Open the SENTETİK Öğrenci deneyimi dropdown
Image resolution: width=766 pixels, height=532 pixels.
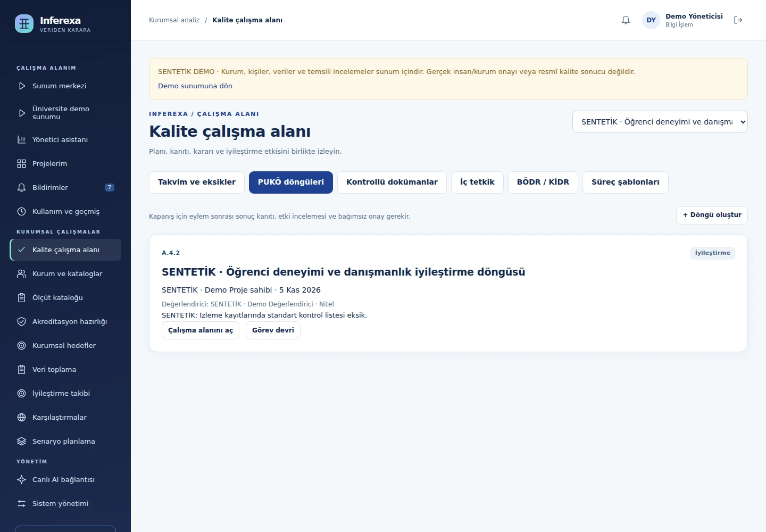tap(660, 122)
